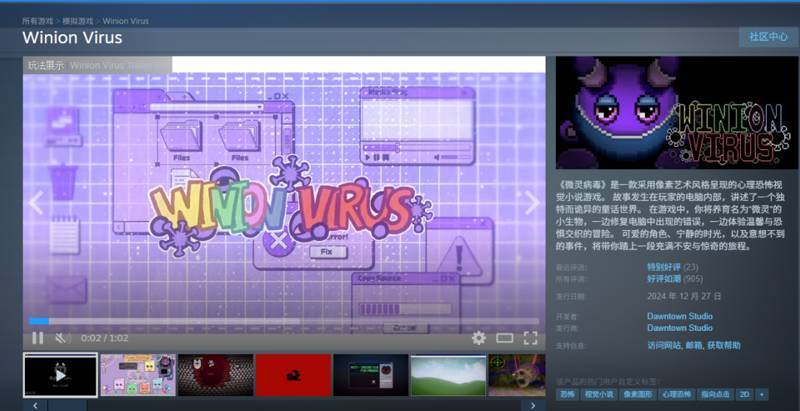Click the large Winion Virus page title
The height and width of the screenshot is (411, 800).
[x=72, y=38]
